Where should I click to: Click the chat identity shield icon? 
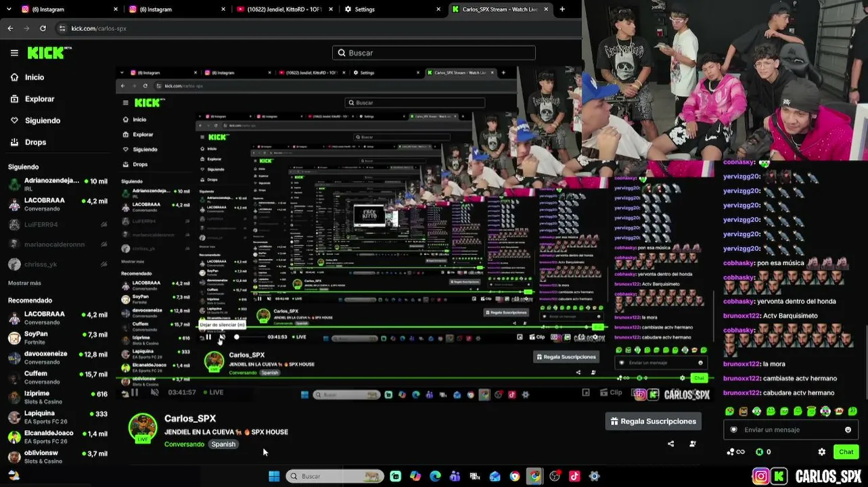[733, 430]
